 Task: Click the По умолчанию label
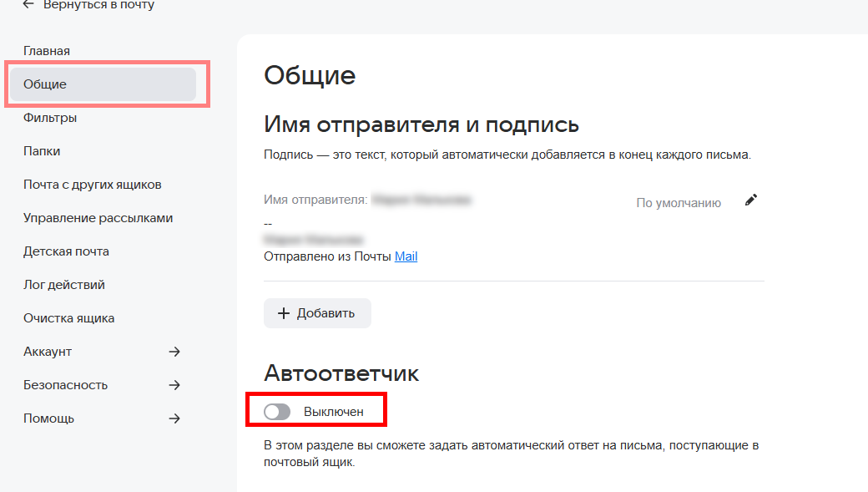click(678, 202)
